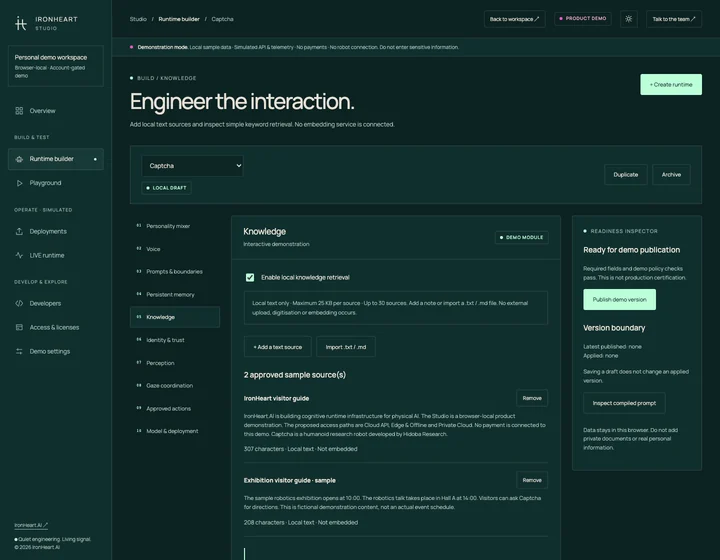Select the Personality mixer step

coord(175,226)
